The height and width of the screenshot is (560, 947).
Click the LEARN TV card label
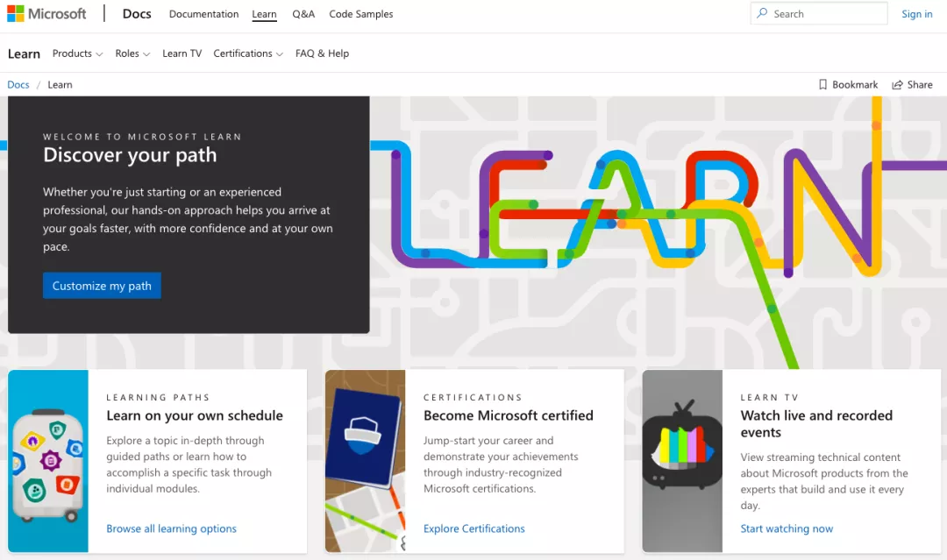click(x=770, y=398)
